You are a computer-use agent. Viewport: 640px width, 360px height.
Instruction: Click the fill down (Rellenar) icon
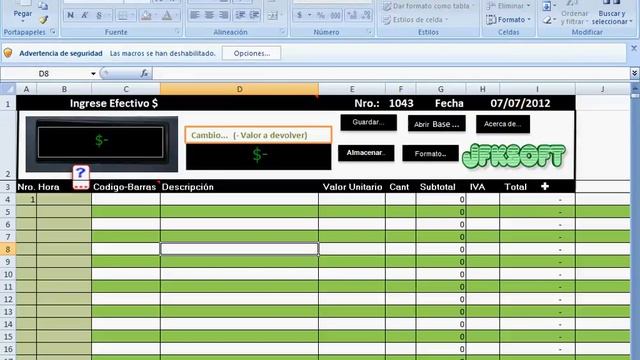pyautogui.click(x=547, y=6)
